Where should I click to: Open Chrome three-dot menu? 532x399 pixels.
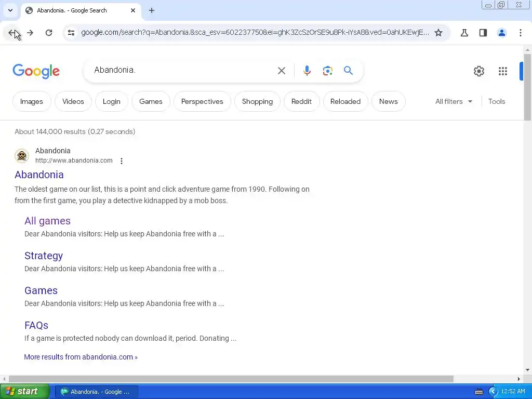point(520,33)
